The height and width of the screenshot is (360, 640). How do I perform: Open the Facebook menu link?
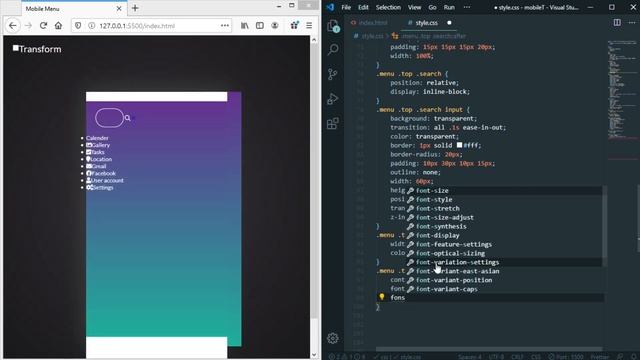(101, 173)
